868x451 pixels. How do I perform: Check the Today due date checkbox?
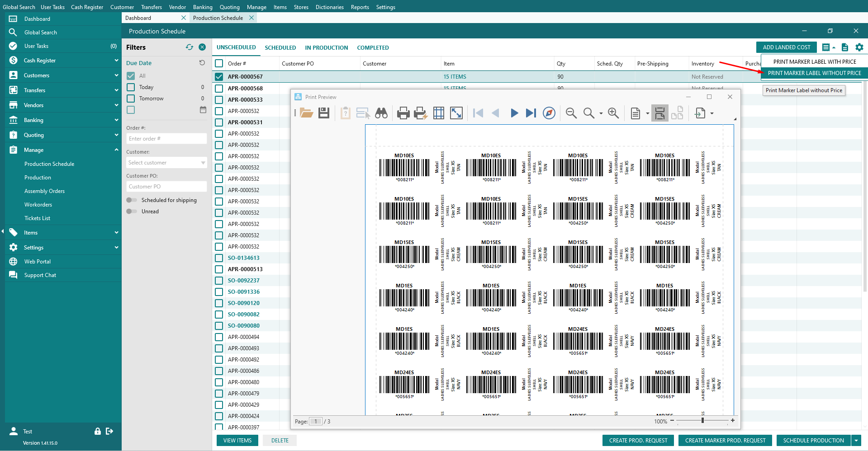131,87
